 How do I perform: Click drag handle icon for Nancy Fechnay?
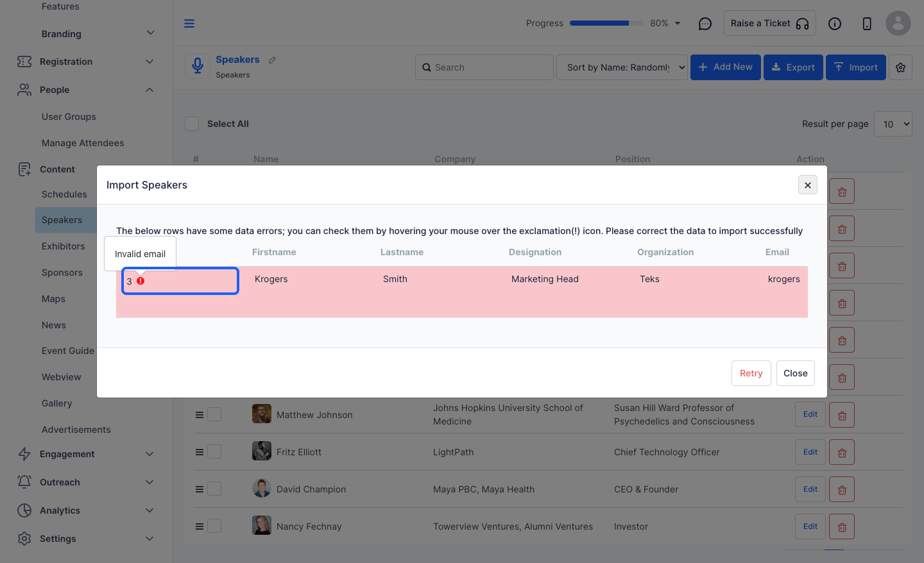(200, 526)
